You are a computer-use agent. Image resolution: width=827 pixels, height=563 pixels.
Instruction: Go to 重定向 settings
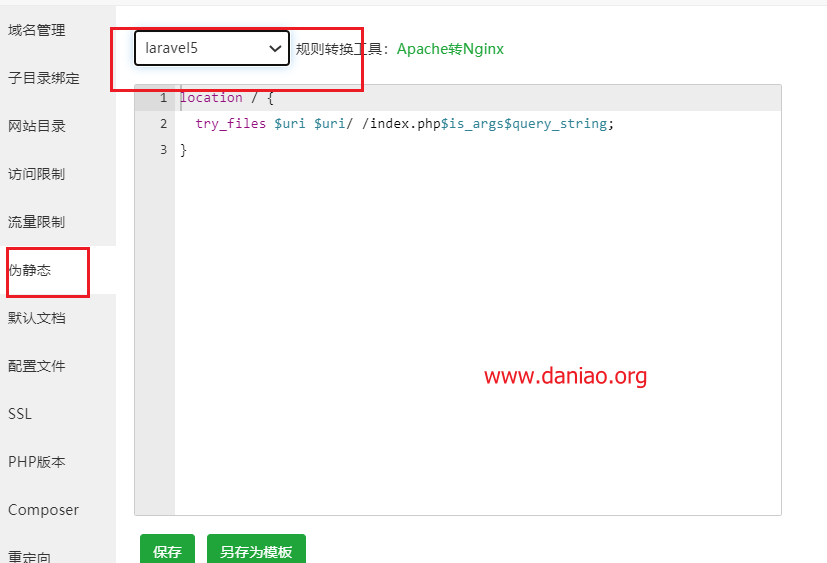pos(30,555)
